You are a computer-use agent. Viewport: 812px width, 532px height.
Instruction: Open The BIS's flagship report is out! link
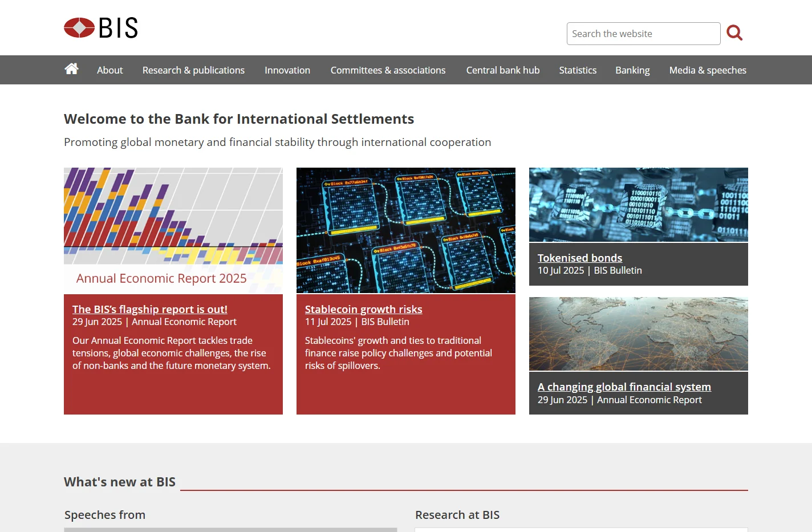[x=150, y=309]
